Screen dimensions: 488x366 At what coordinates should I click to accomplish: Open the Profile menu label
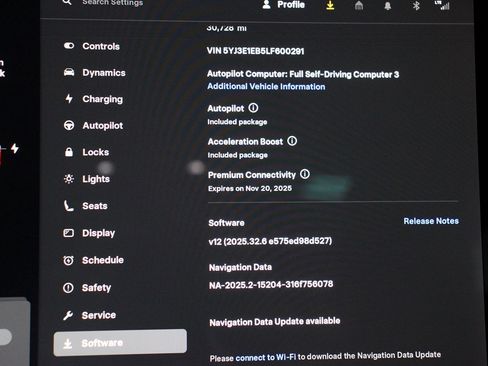[291, 5]
